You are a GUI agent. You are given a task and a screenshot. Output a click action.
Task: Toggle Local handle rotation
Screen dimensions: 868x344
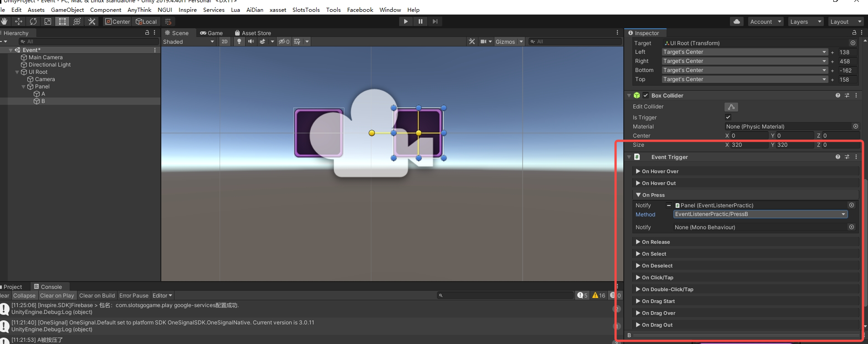[x=146, y=21]
